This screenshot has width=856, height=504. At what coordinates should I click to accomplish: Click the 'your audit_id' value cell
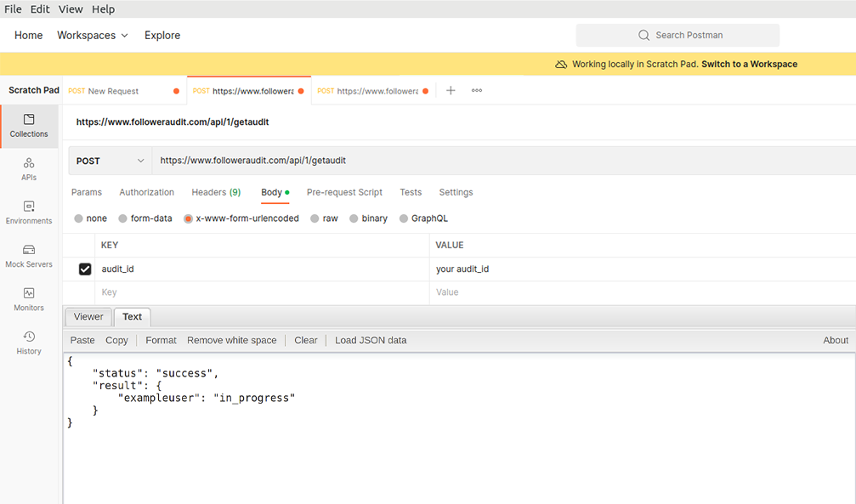point(643,269)
